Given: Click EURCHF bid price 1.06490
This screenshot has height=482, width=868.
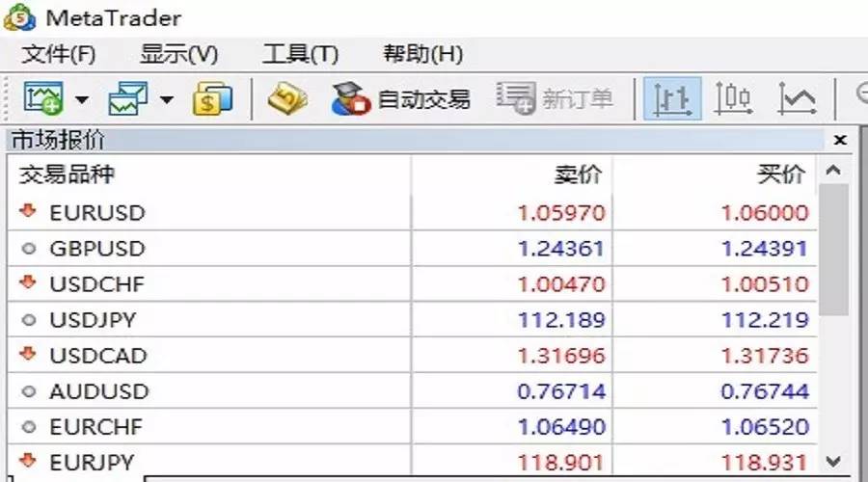Looking at the screenshot, I should (x=561, y=427).
